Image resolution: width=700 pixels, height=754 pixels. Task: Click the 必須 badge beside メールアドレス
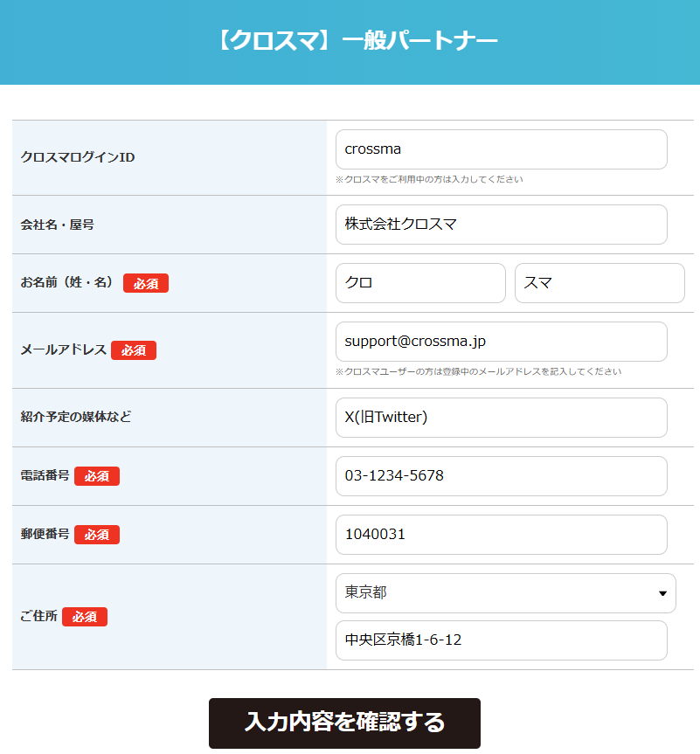coord(133,350)
